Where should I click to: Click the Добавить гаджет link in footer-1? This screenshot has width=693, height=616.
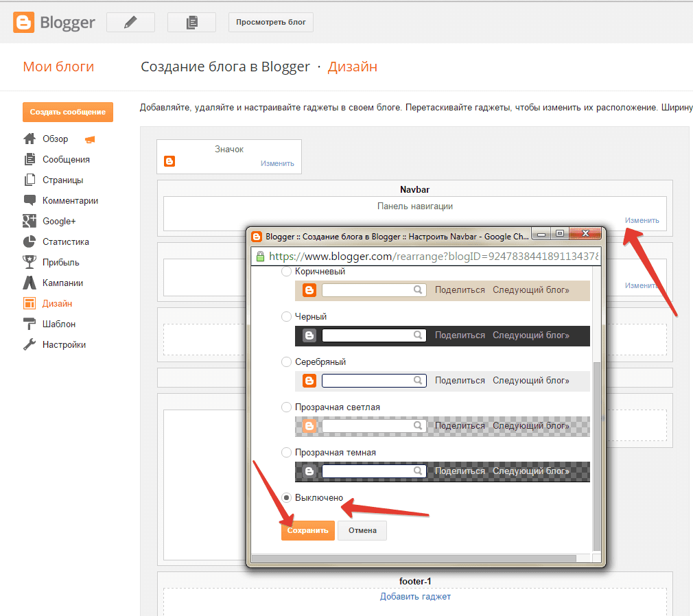coord(415,597)
